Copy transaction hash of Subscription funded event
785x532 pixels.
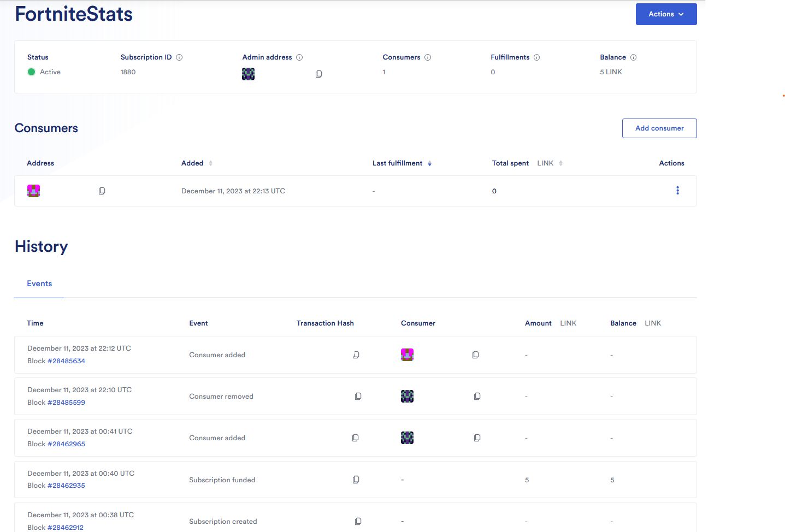(356, 480)
